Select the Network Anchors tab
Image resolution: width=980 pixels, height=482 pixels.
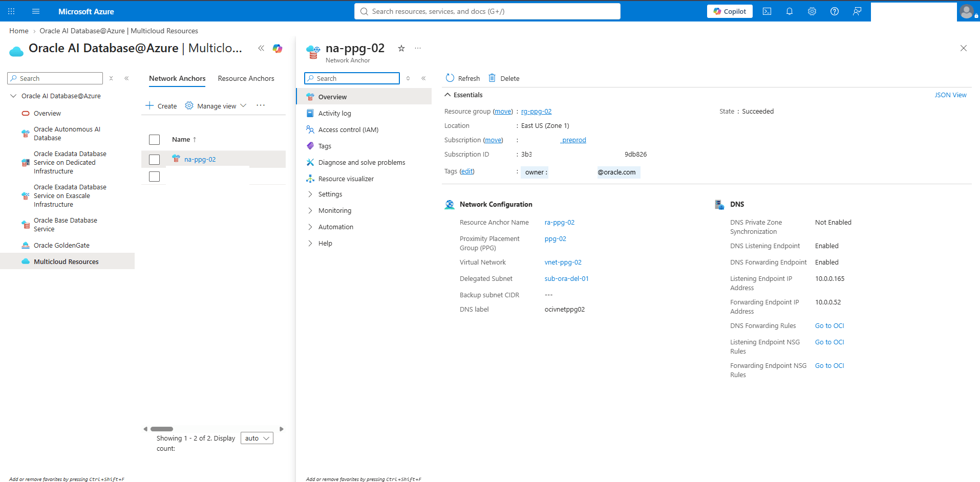(177, 78)
